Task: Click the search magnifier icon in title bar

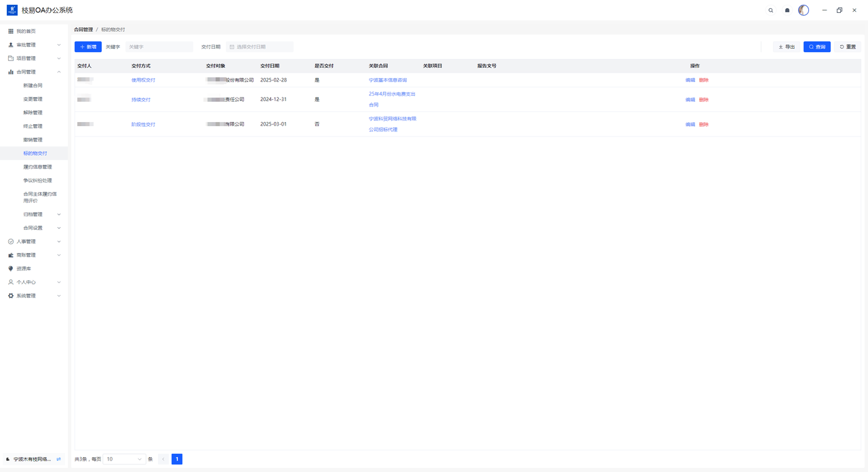Action: [770, 10]
